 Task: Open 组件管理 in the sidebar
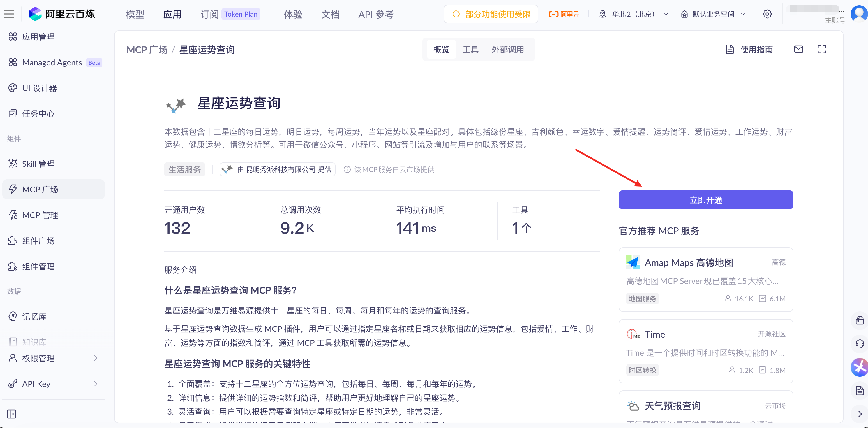point(54,266)
